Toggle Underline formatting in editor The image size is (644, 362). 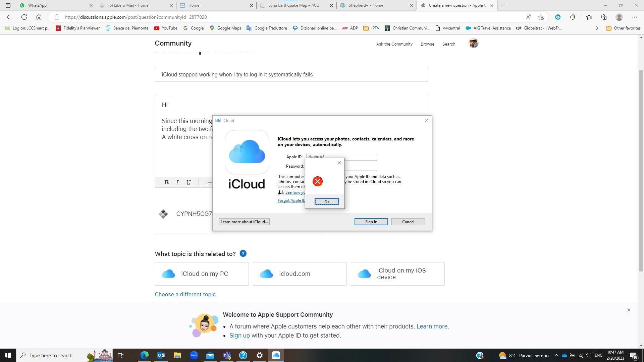coord(189,182)
